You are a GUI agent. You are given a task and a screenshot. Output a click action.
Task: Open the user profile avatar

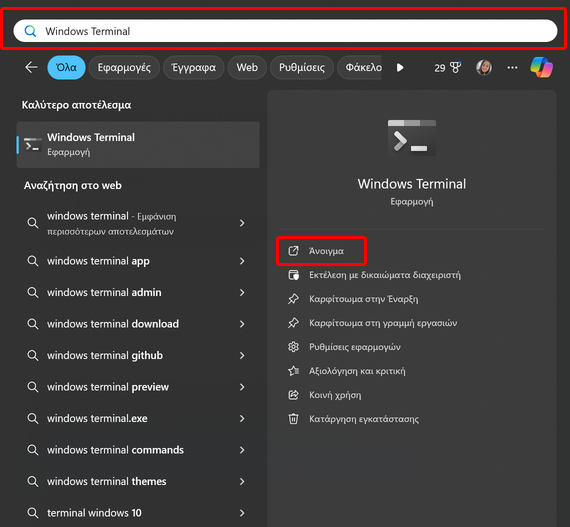484,68
